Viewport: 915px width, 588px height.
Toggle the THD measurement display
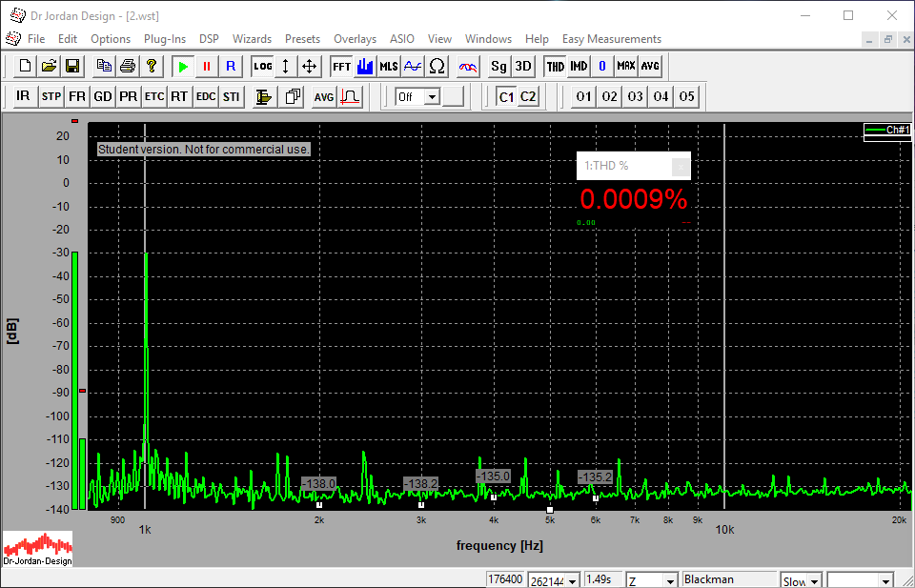click(555, 66)
